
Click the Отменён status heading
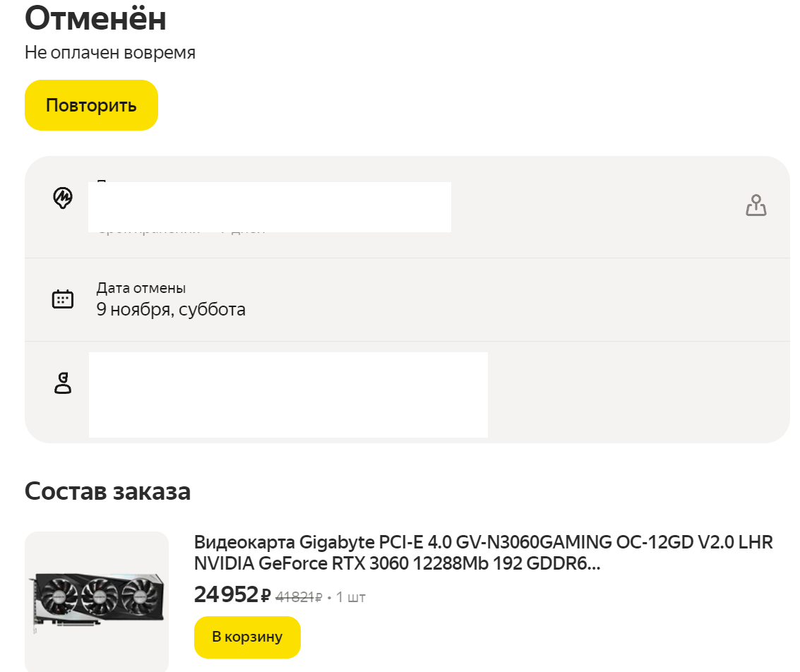tap(95, 19)
